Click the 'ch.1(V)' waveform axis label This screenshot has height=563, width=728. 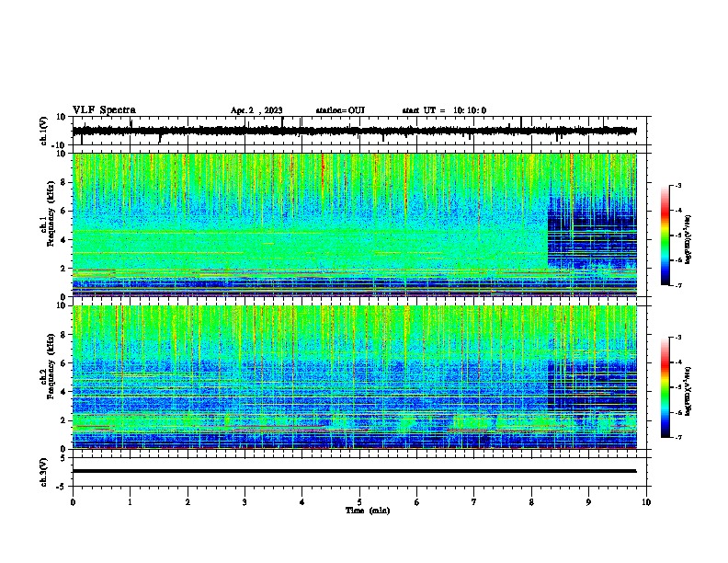pos(44,131)
